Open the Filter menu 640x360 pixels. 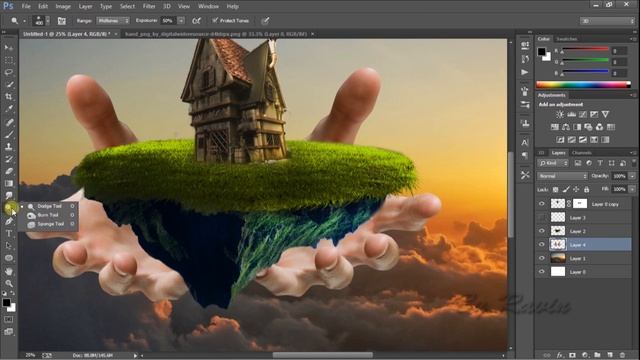pyautogui.click(x=149, y=7)
